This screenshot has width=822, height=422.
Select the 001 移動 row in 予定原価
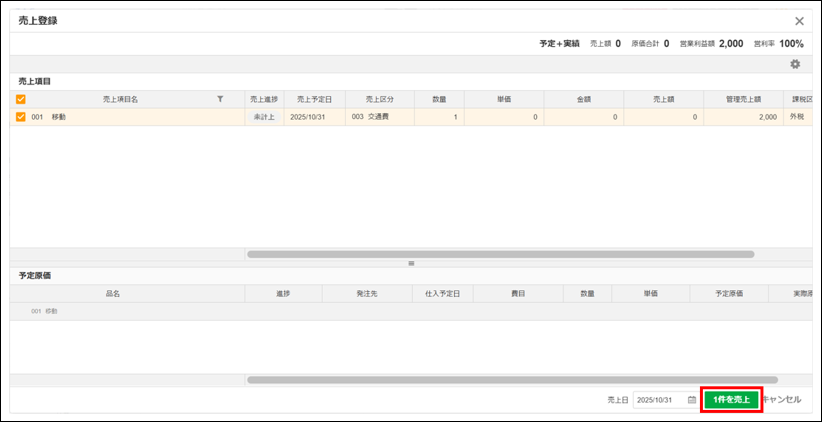pyautogui.click(x=411, y=311)
